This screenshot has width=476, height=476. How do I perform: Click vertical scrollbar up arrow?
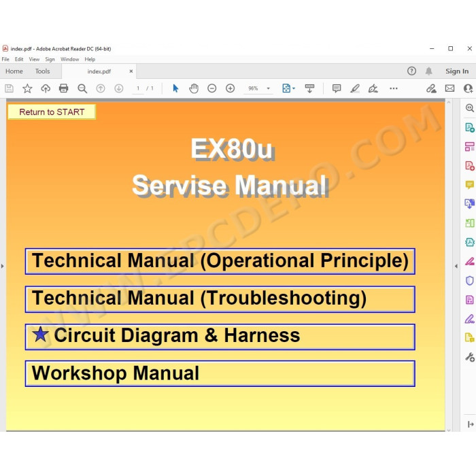pyautogui.click(x=449, y=103)
